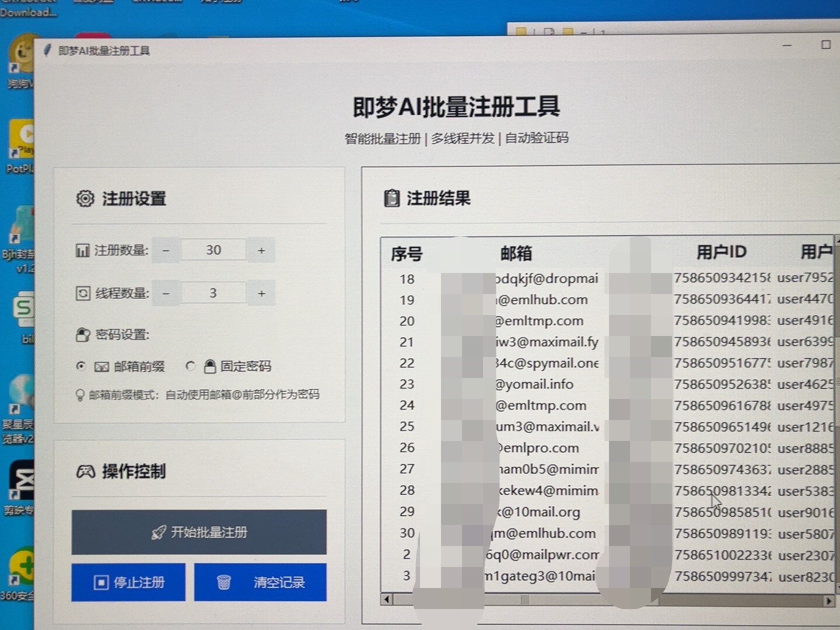Click user ID starting 758650997347
Image resolution: width=840 pixels, height=630 pixels.
tap(722, 576)
